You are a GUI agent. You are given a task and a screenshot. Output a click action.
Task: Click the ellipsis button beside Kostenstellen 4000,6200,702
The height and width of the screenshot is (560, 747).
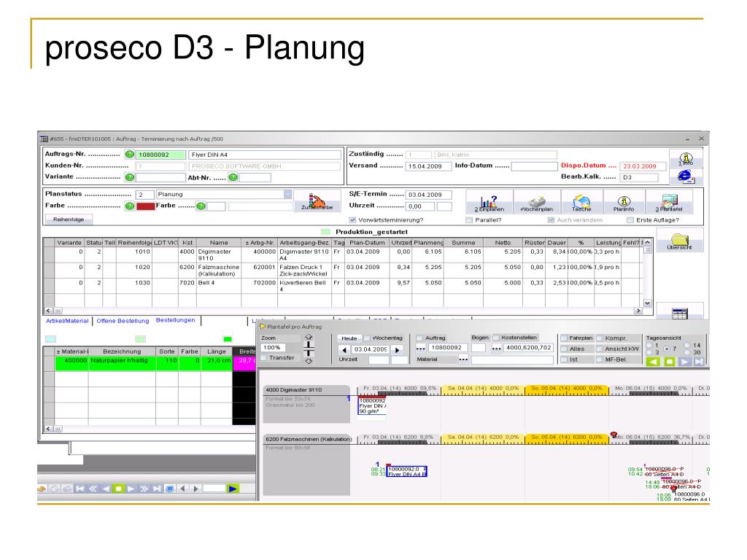[x=496, y=348]
